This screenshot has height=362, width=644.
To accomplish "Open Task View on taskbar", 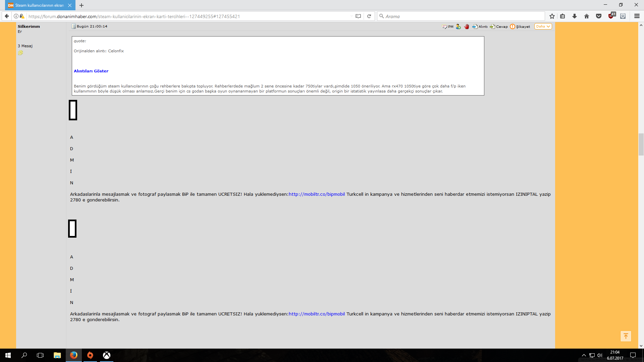I will click(x=40, y=355).
